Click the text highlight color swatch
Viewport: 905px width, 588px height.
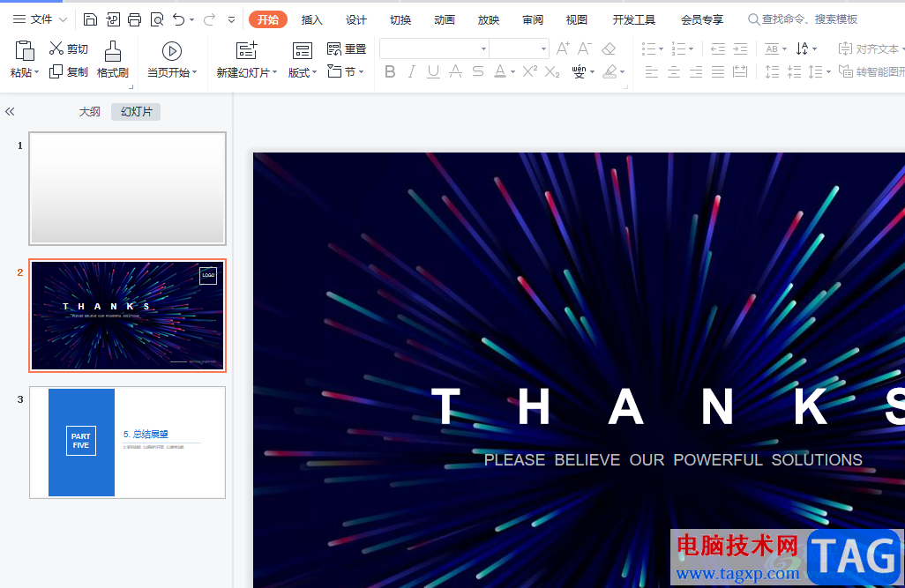(x=610, y=71)
